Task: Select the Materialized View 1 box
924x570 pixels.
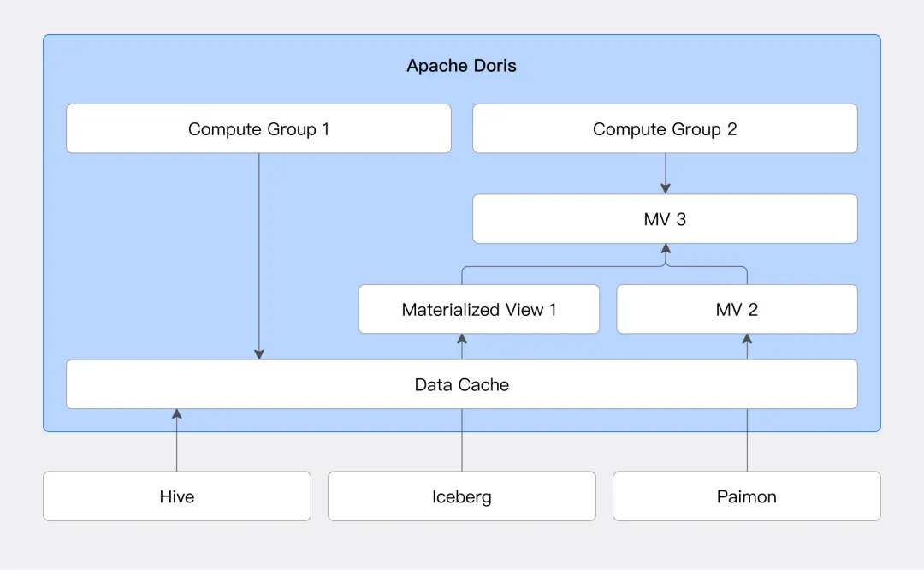Action: click(x=479, y=309)
